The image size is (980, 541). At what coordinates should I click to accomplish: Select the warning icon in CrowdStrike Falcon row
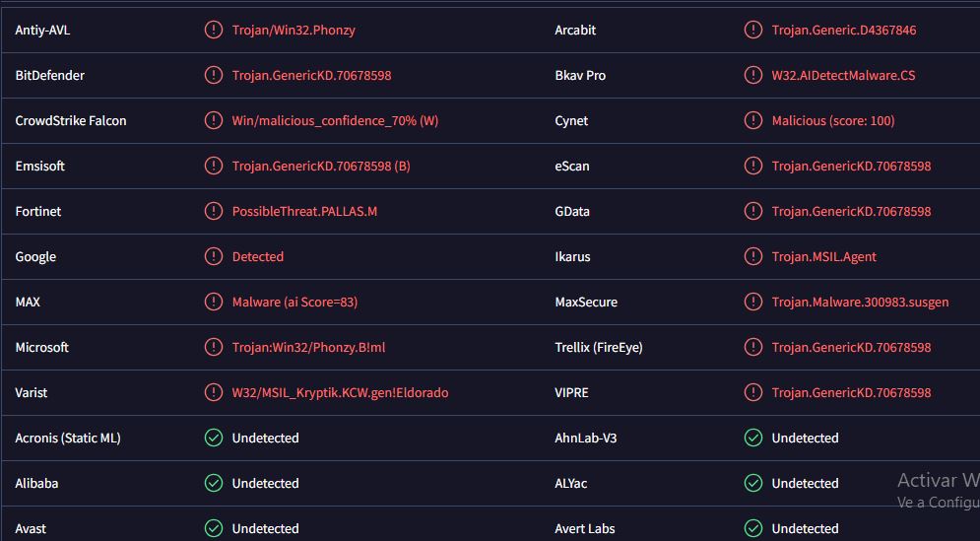click(x=213, y=120)
